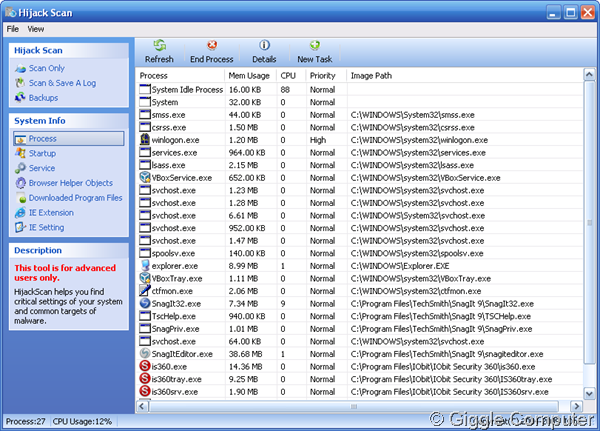This screenshot has height=431, width=600.
Task: Click the vertical scrollbar thumb
Action: pos(589,223)
